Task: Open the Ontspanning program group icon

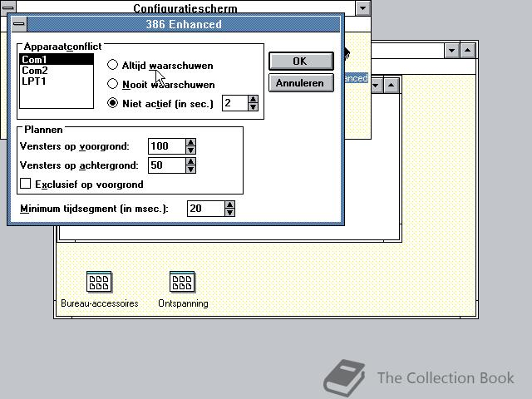Action: (182, 282)
